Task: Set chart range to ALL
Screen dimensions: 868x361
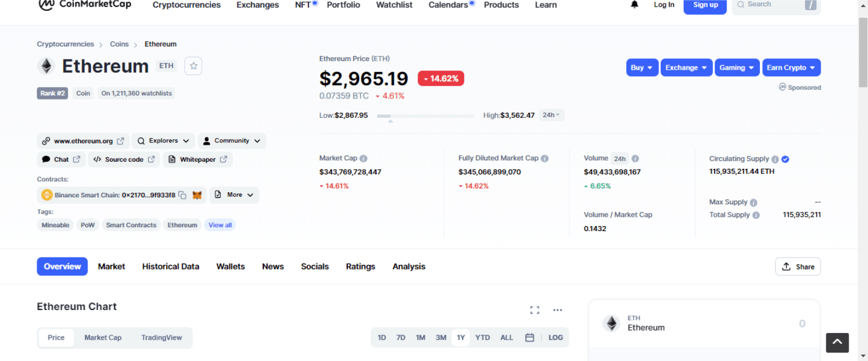Action: (506, 338)
